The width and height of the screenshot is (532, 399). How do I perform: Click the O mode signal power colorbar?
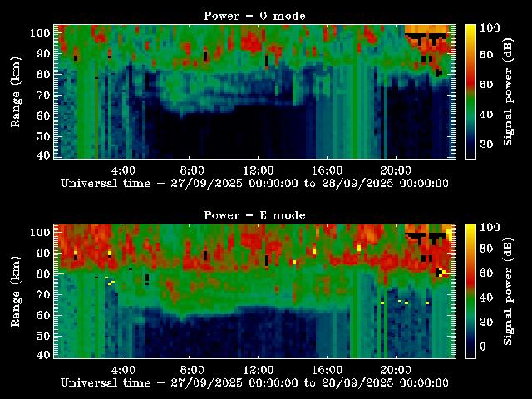click(470, 91)
